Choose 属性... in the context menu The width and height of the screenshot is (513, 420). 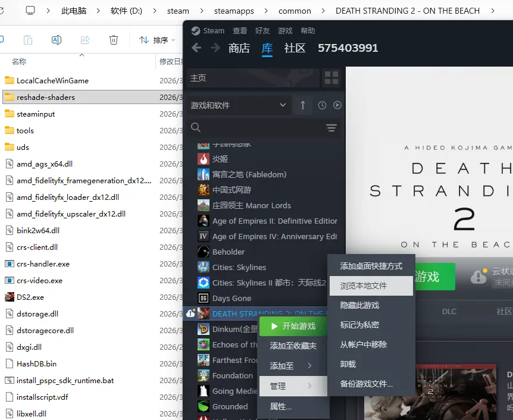coord(281,406)
